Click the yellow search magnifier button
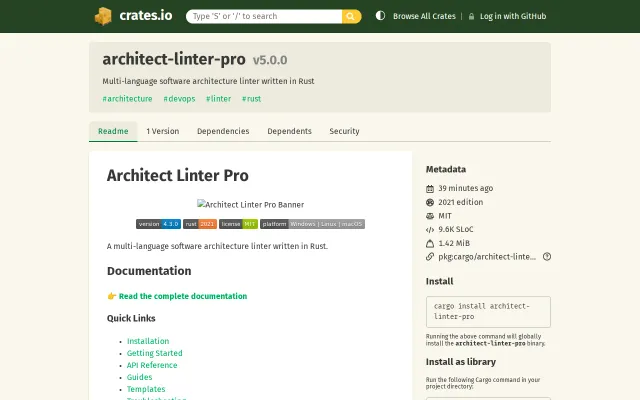This screenshot has height=400, width=640. coord(351,16)
